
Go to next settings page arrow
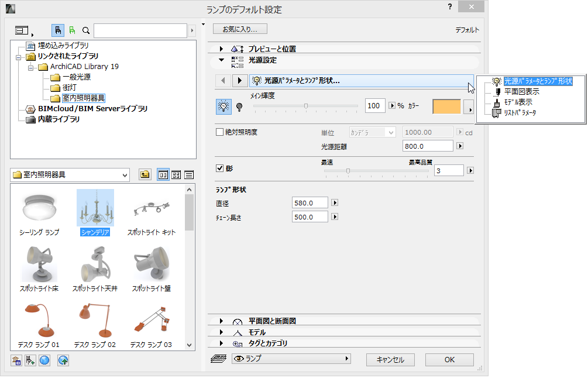pyautogui.click(x=240, y=80)
